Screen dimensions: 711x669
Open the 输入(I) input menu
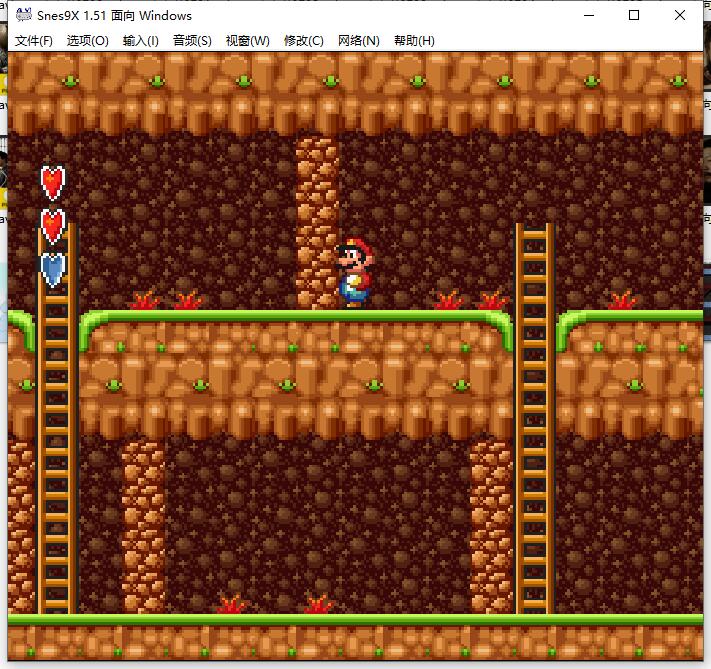(141, 41)
